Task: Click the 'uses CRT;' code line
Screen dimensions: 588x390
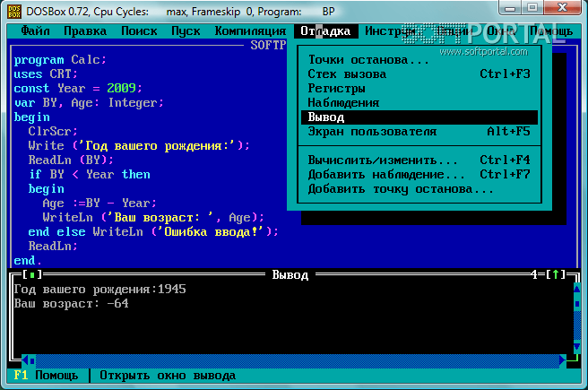Action: (46, 74)
